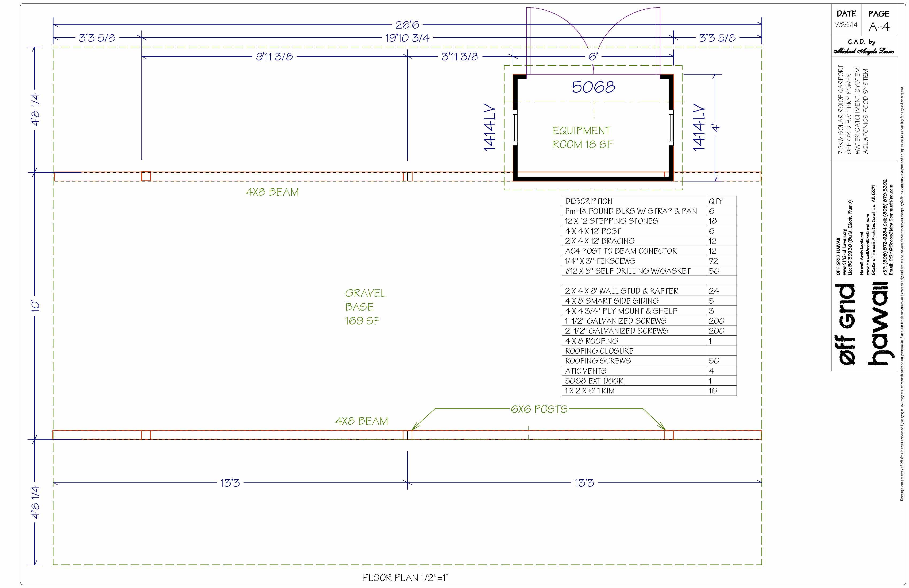This screenshot has width=909, height=588.
Task: Select the 4 X 8 SMART SIDE SIDING row
Action: click(649, 301)
